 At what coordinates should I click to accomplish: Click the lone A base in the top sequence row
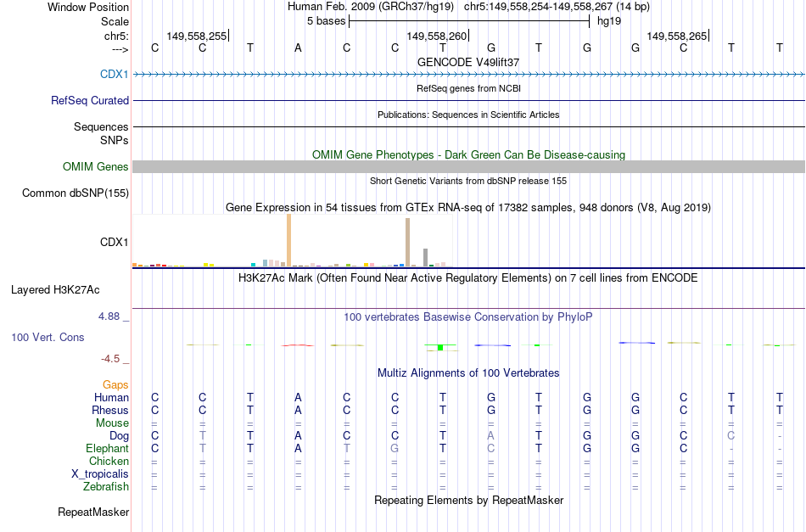[298, 48]
